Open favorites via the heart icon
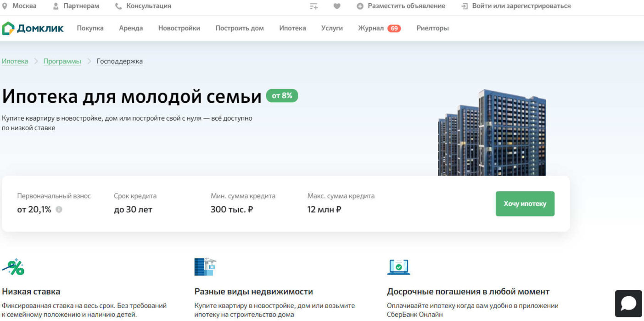The height and width of the screenshot is (321, 644). point(336,6)
